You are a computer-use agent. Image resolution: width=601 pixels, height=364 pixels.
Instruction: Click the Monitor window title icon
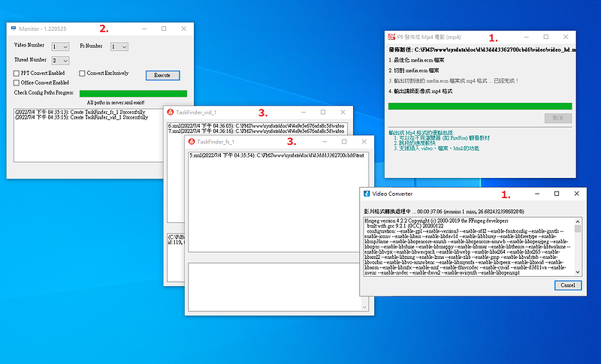point(14,29)
